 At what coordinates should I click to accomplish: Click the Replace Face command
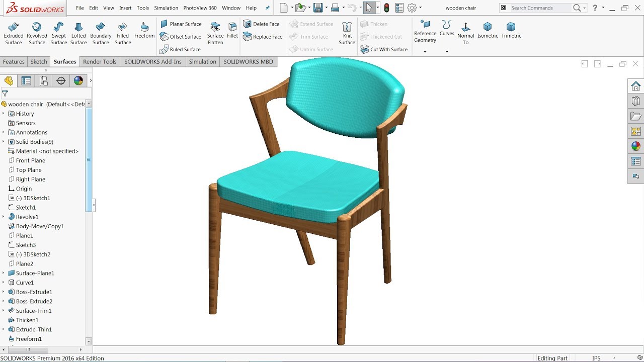(x=263, y=37)
